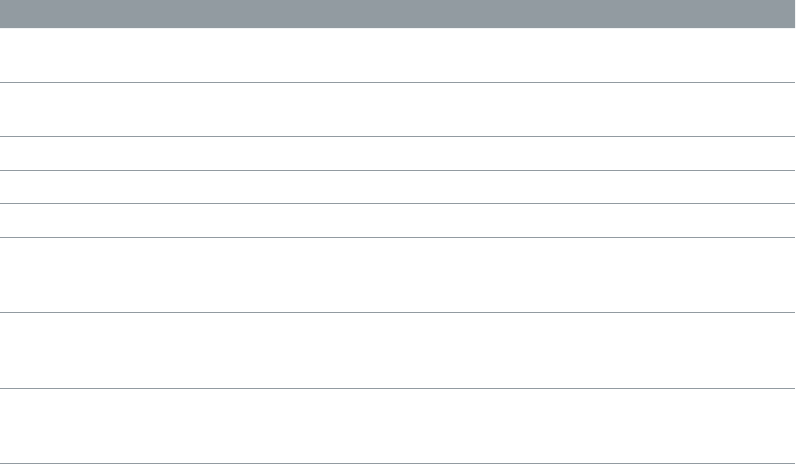The width and height of the screenshot is (796, 464).
Task: Select the last table row at bottom
Action: pyautogui.click(x=398, y=425)
